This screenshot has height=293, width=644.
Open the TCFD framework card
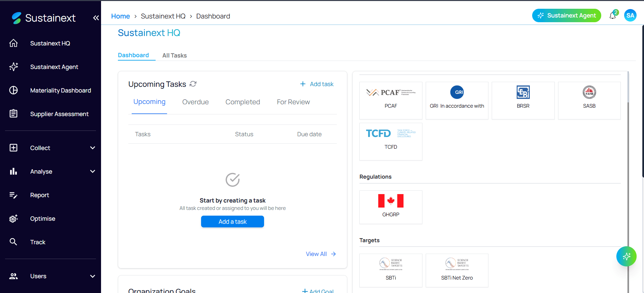(x=391, y=141)
